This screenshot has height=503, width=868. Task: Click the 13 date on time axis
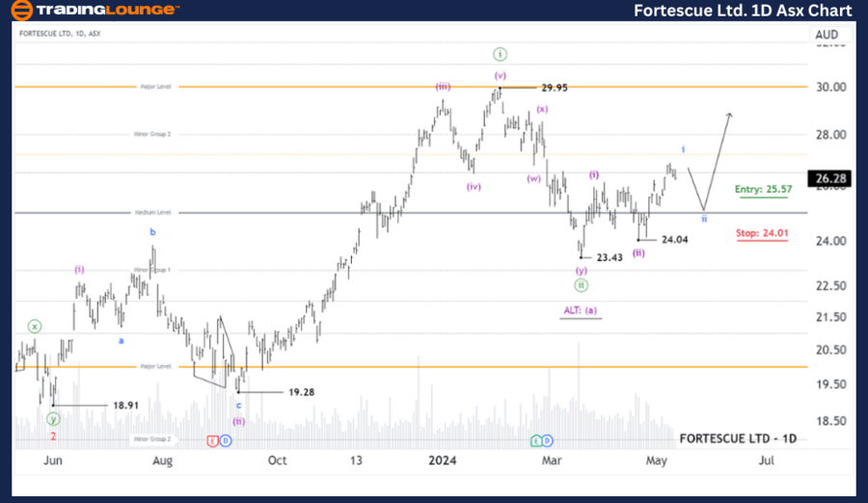356,461
